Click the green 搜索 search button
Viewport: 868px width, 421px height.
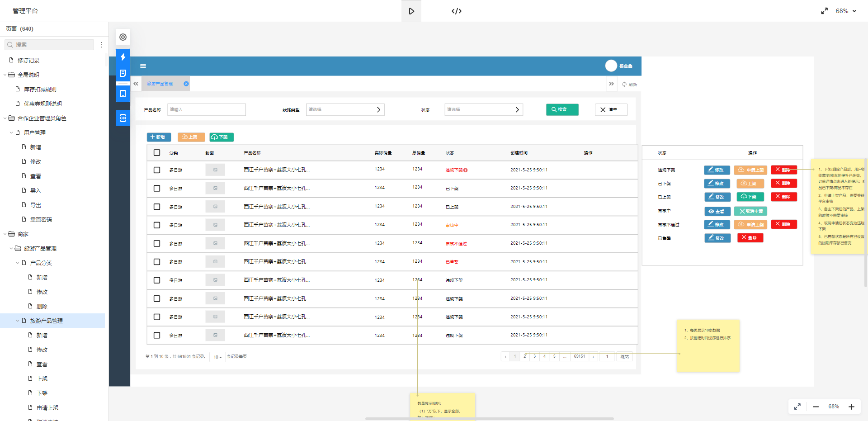562,110
